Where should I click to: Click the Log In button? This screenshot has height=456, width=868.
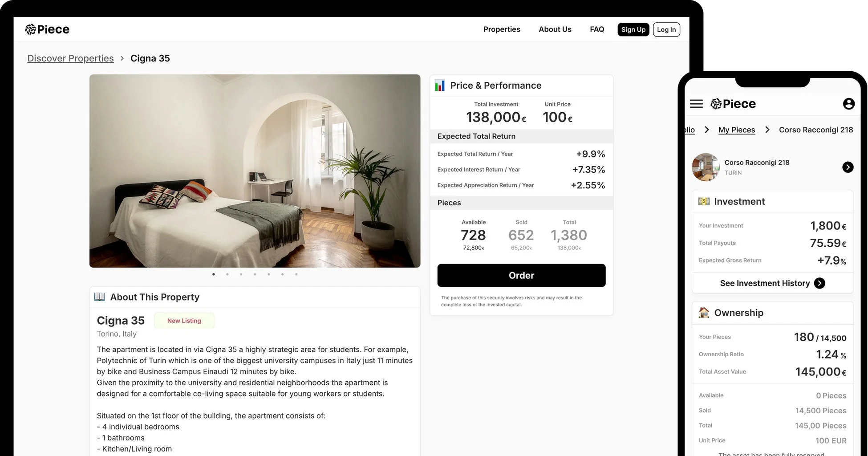[x=666, y=29]
